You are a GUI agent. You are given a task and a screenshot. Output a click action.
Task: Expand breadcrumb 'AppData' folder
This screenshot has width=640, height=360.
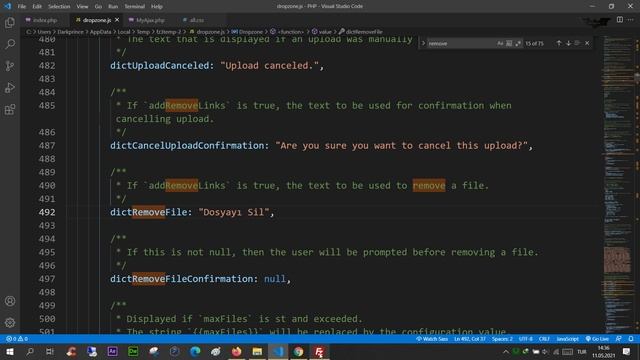(x=100, y=31)
